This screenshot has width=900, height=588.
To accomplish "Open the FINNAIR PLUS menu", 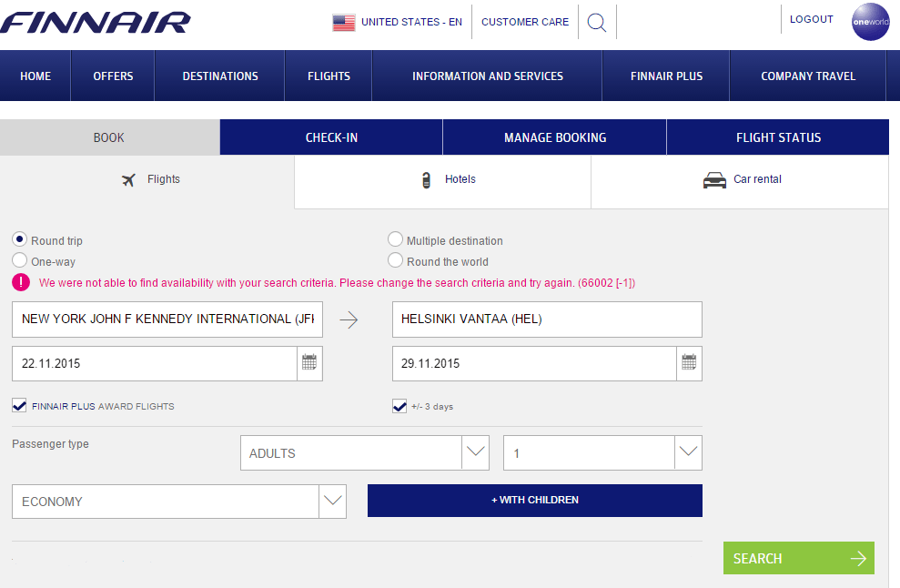I will [x=666, y=76].
